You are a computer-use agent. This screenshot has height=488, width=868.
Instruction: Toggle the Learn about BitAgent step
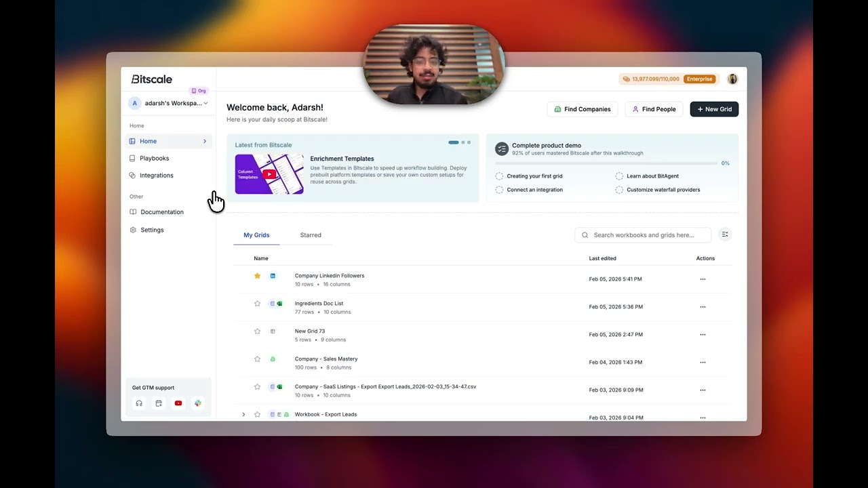pyautogui.click(x=619, y=176)
